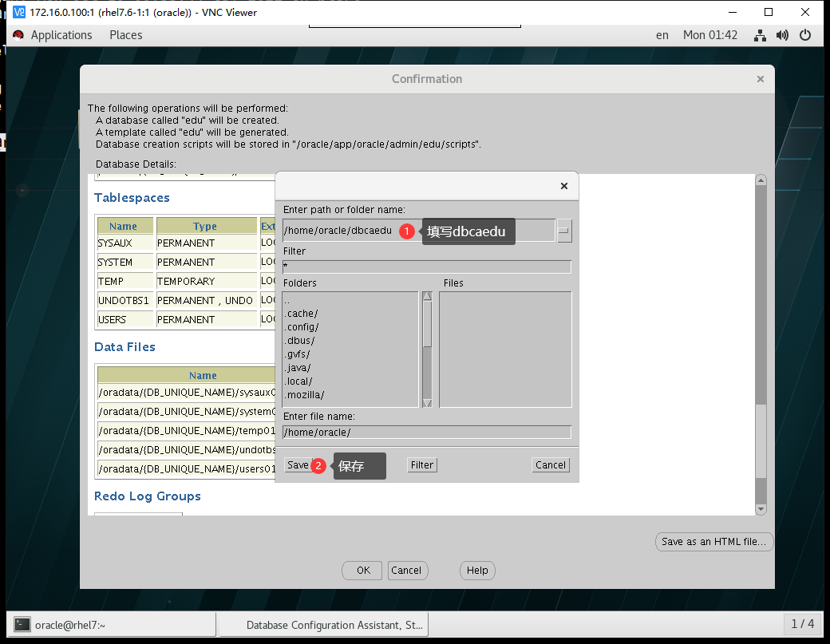Click Cancel in the Confirmation dialog
This screenshot has width=830, height=644.
pos(406,571)
